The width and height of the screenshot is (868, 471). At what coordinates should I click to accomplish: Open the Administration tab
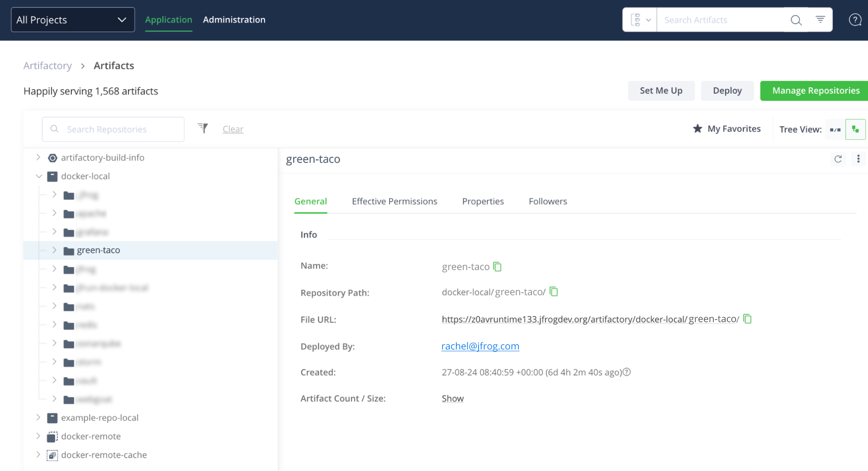tap(234, 20)
